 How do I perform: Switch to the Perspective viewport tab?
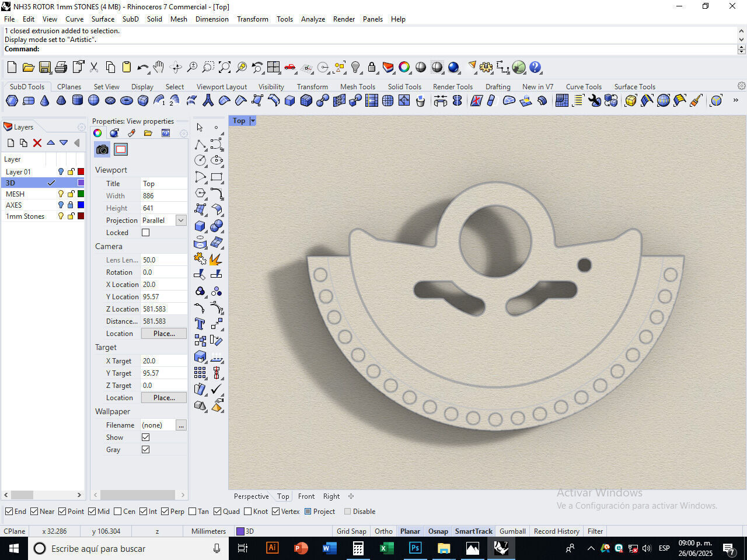[252, 496]
